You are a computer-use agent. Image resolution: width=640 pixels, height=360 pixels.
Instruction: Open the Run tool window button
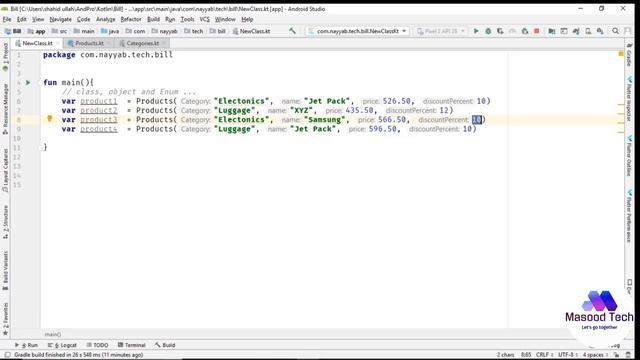coord(27,345)
